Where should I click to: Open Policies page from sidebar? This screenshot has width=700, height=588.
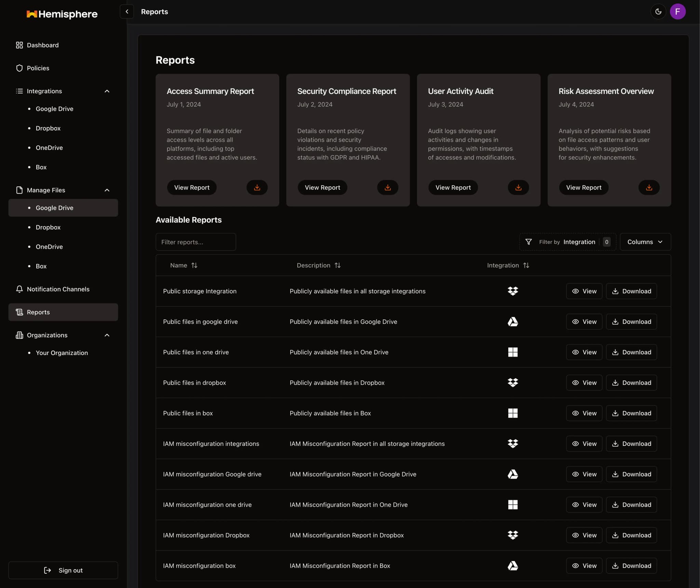[63, 68]
